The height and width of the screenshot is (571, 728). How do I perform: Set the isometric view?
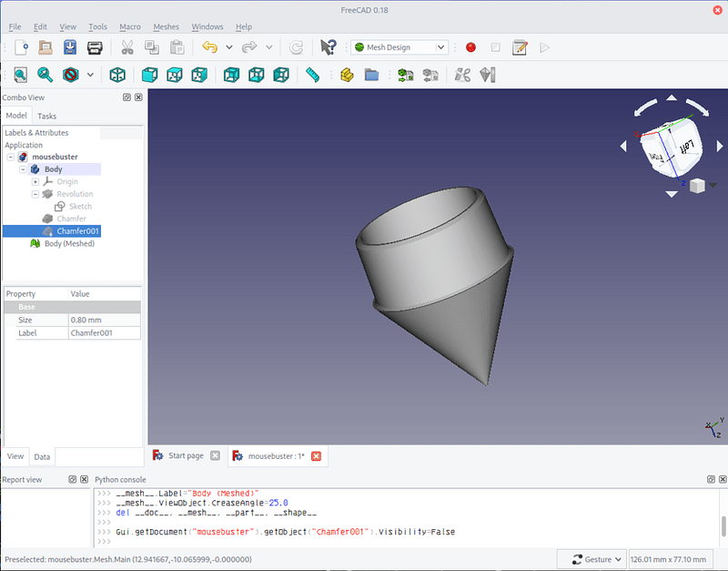point(117,75)
